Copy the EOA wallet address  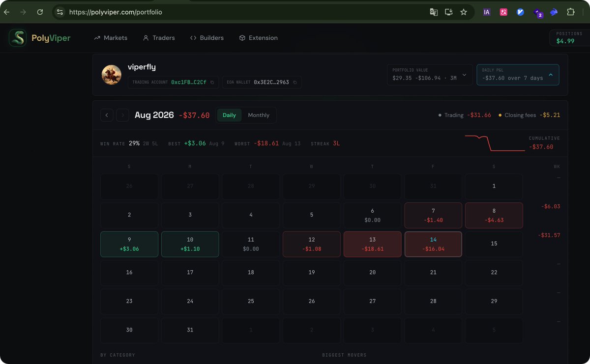point(295,83)
